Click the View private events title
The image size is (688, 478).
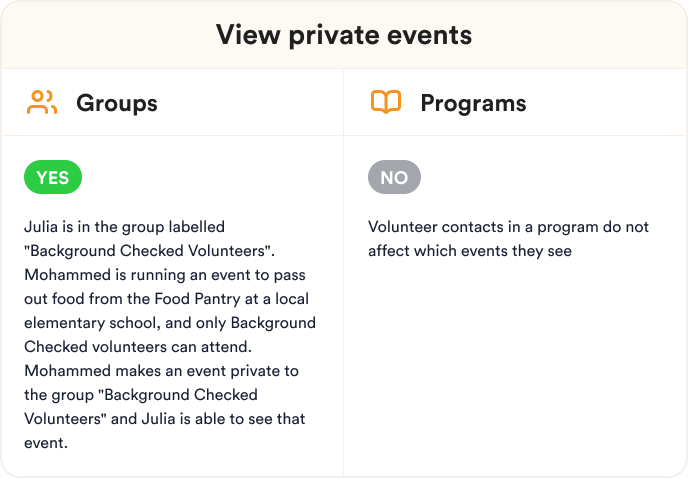click(344, 35)
